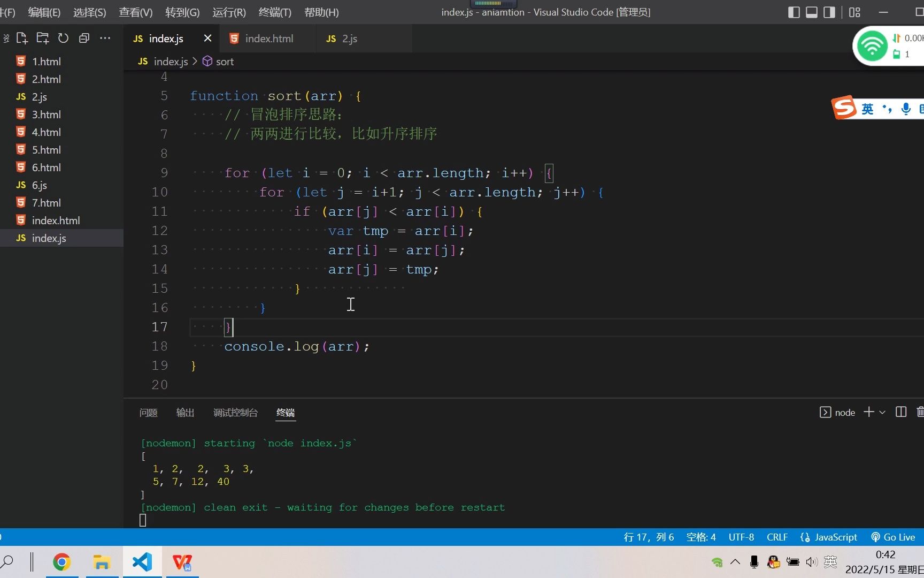The height and width of the screenshot is (578, 924).
Task: Switch to 问题 panel tab
Action: [148, 413]
